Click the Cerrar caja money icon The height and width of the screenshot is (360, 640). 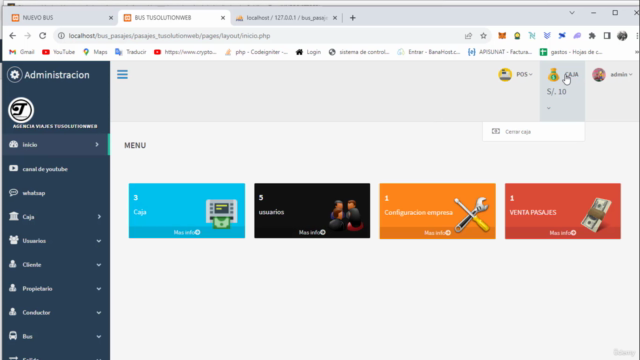pos(496,131)
